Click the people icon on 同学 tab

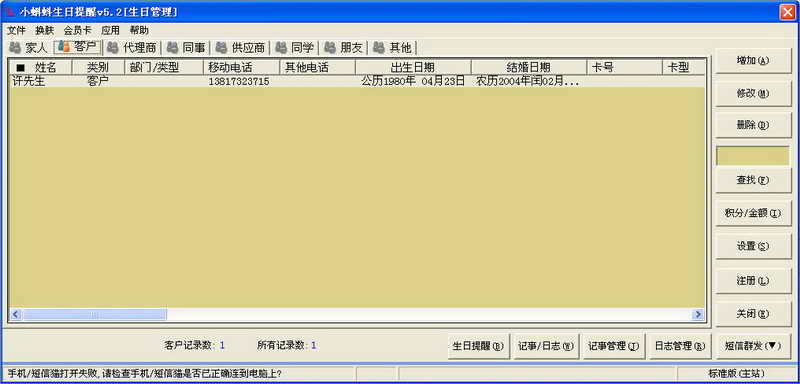pos(281,48)
